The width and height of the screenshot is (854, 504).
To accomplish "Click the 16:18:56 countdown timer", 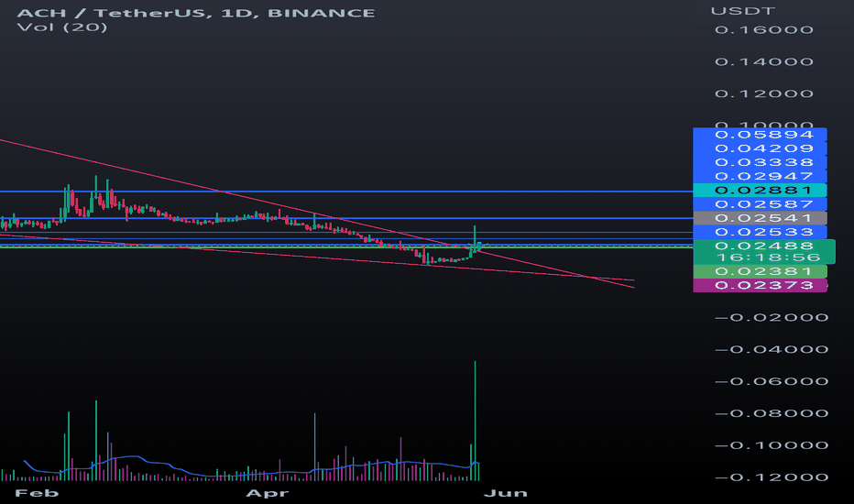I will pyautogui.click(x=768, y=257).
